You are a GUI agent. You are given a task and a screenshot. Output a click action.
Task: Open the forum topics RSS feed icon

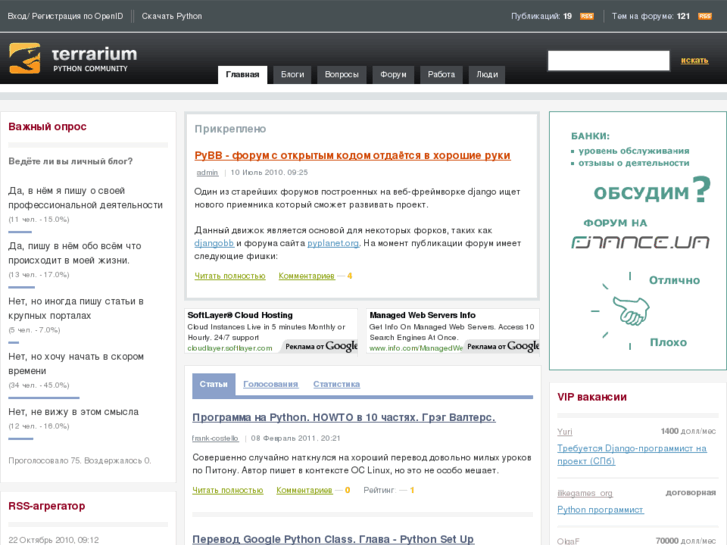click(705, 16)
